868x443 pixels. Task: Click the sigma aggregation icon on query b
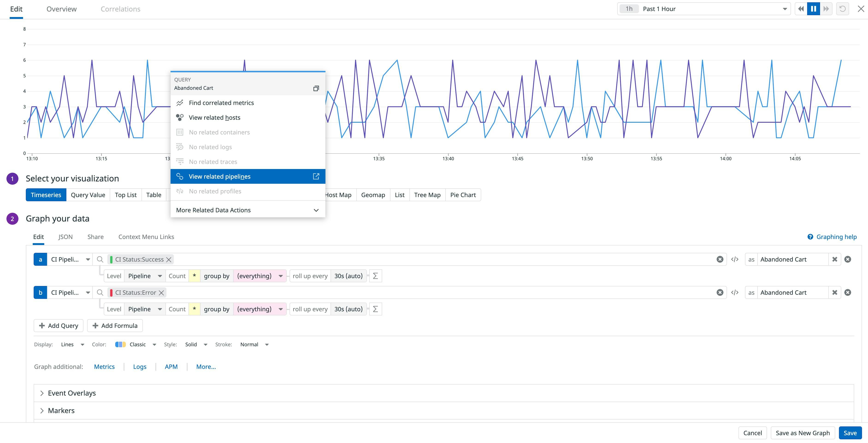point(375,309)
